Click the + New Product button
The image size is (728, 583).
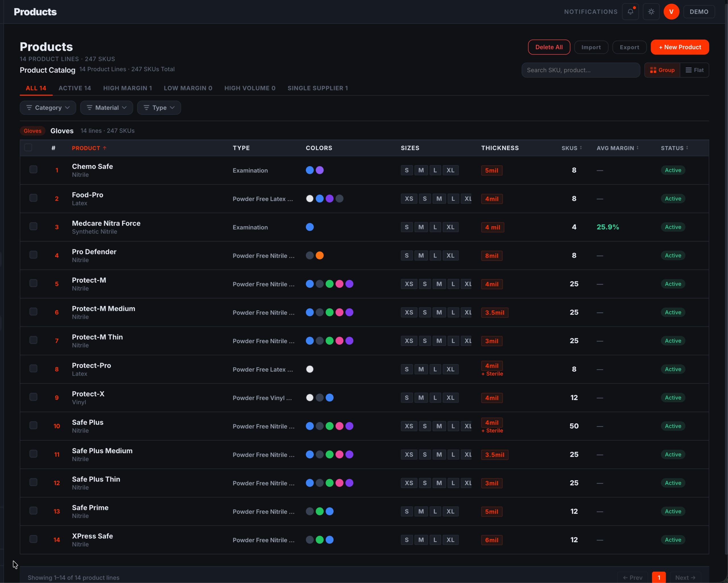pos(680,47)
